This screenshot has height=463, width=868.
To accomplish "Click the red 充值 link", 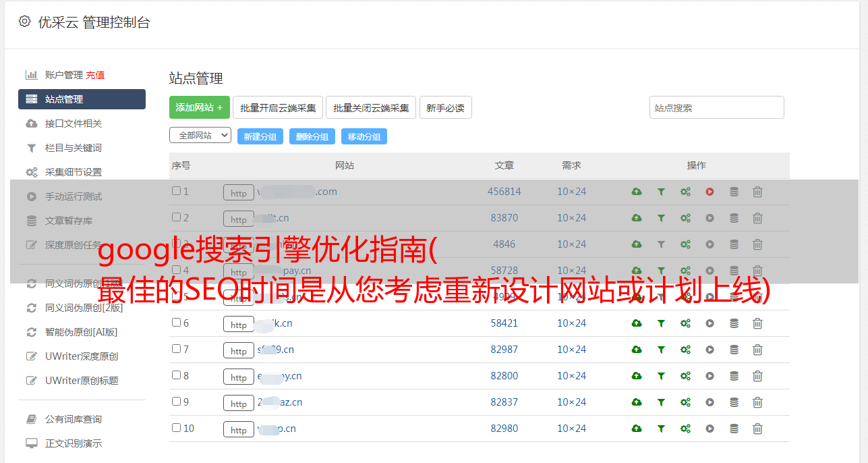I will (x=95, y=75).
